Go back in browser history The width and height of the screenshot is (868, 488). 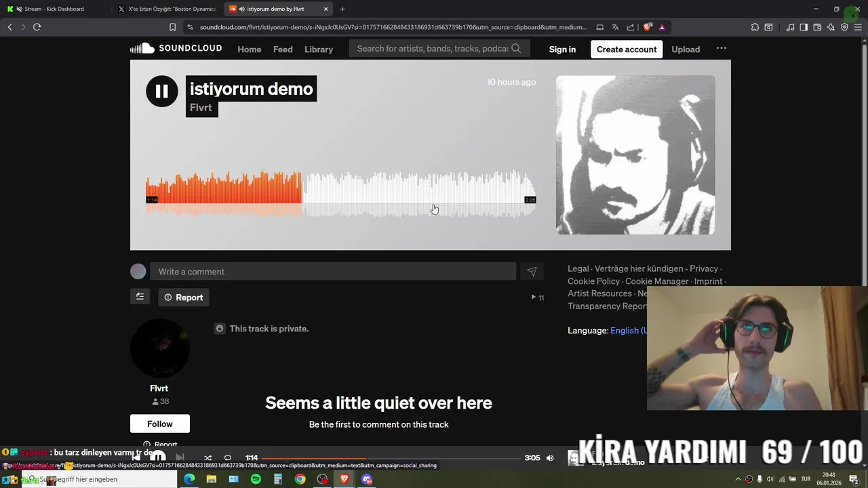(x=9, y=27)
